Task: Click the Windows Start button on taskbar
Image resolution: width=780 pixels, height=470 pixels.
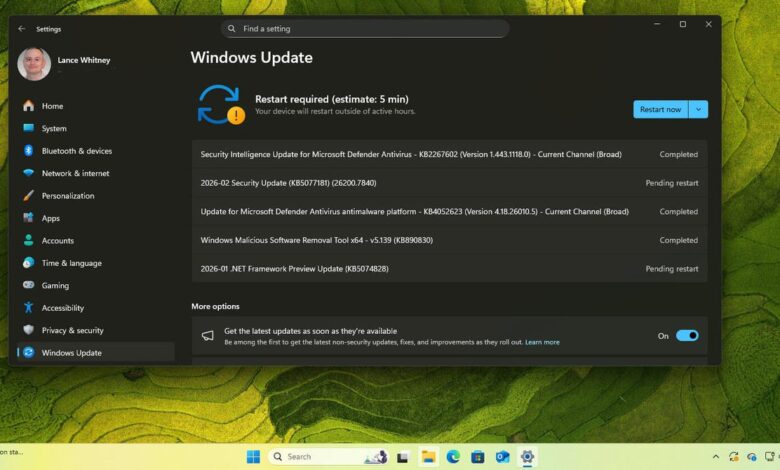Action: [x=253, y=457]
